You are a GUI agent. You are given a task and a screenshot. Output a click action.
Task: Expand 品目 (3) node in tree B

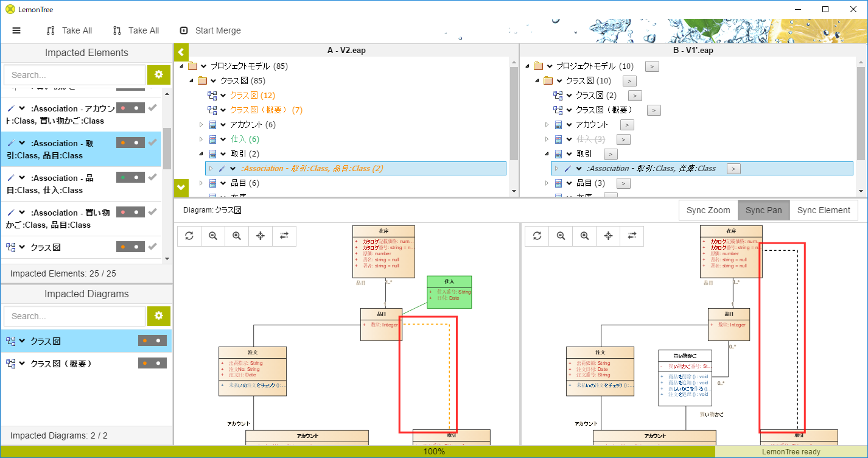(547, 183)
